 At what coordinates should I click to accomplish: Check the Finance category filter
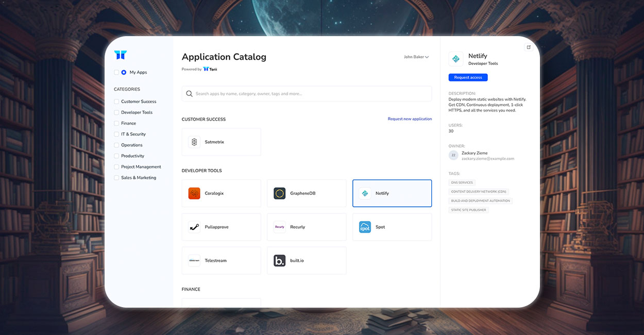pos(116,123)
